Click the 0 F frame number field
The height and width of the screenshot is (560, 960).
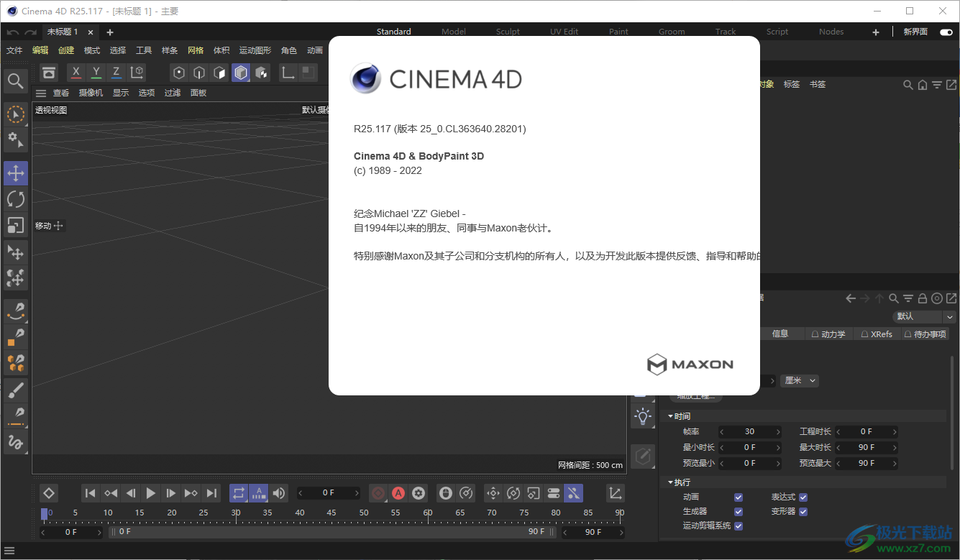pos(329,492)
